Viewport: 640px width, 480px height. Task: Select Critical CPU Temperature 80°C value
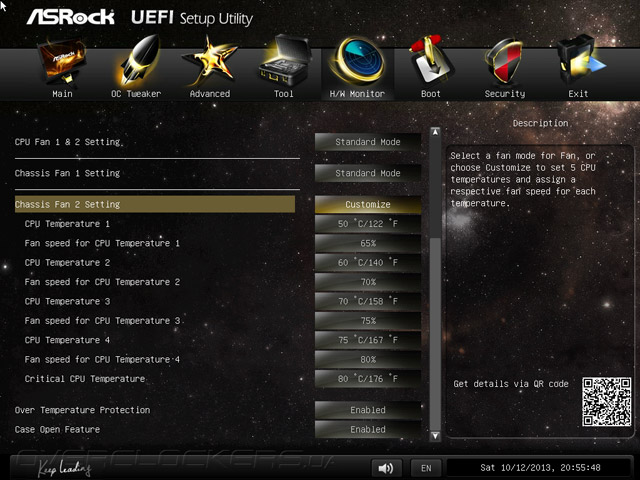click(x=368, y=379)
